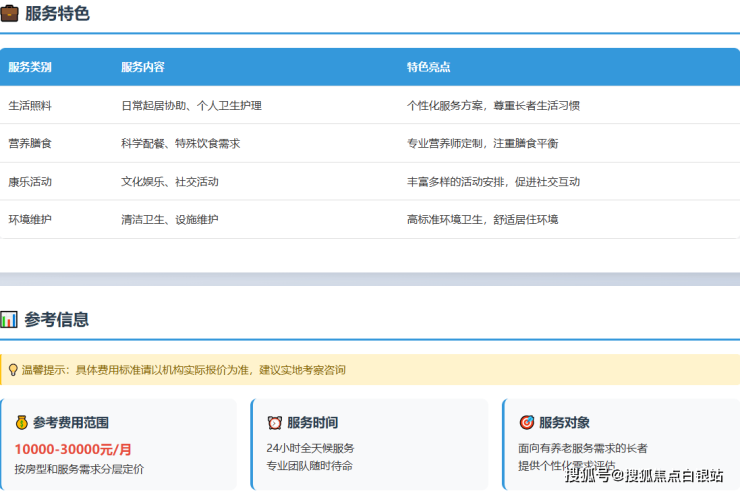Click the lightbulb icon in the 温馨提示 banner
The image size is (740, 491).
click(12, 370)
